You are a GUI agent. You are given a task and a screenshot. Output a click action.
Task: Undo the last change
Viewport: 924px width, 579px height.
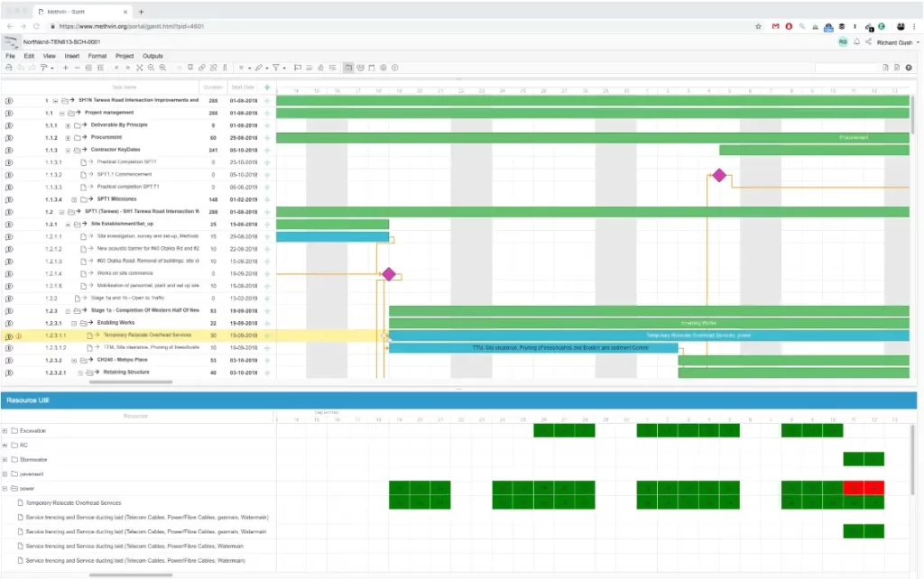pyautogui.click(x=20, y=68)
